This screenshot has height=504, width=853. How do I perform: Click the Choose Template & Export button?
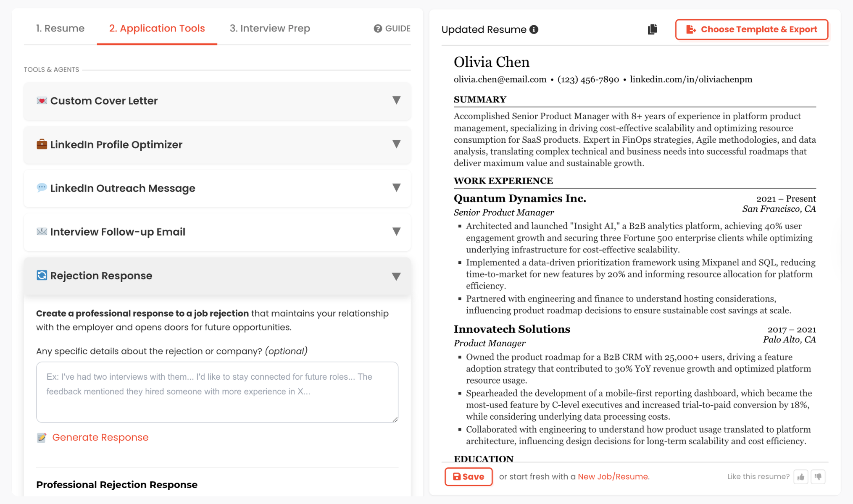click(x=751, y=29)
